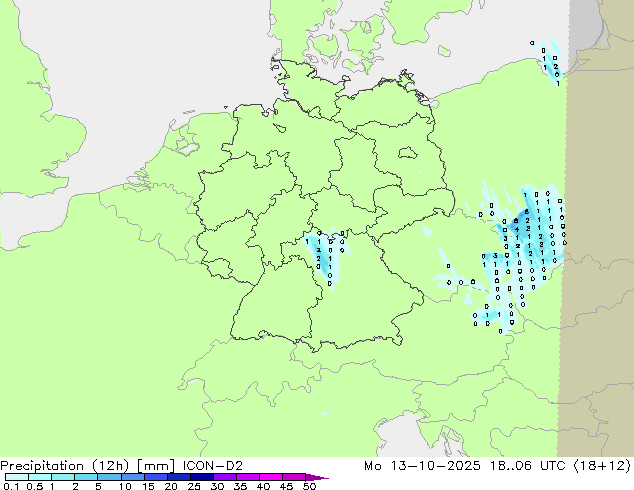The image size is (634, 490).
Task: Click the 'Precipitation (12h)' title text
Action: click(x=65, y=466)
